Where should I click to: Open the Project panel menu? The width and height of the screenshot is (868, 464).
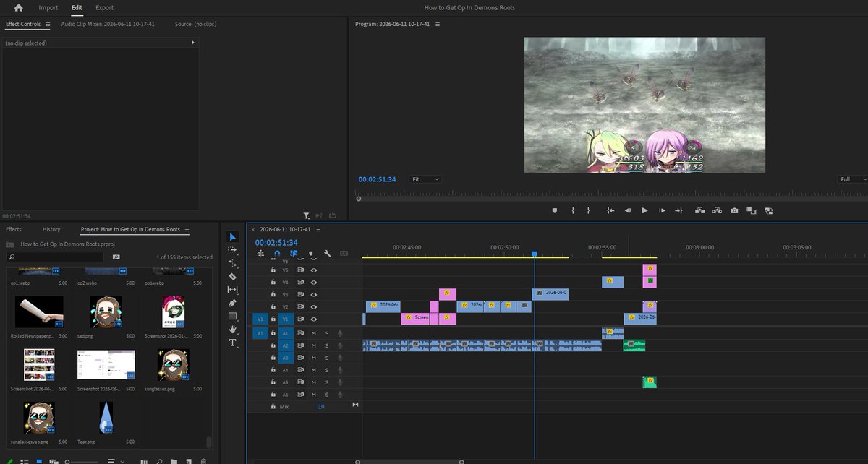187,229
